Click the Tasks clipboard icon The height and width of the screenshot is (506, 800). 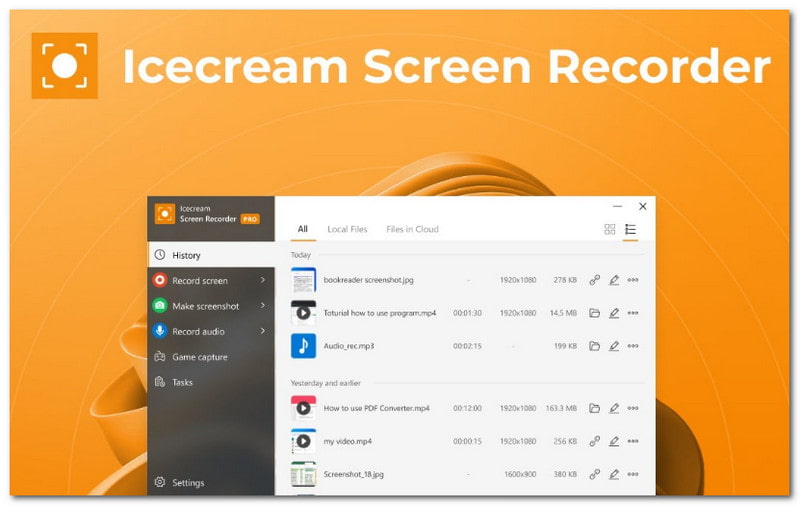tap(160, 382)
